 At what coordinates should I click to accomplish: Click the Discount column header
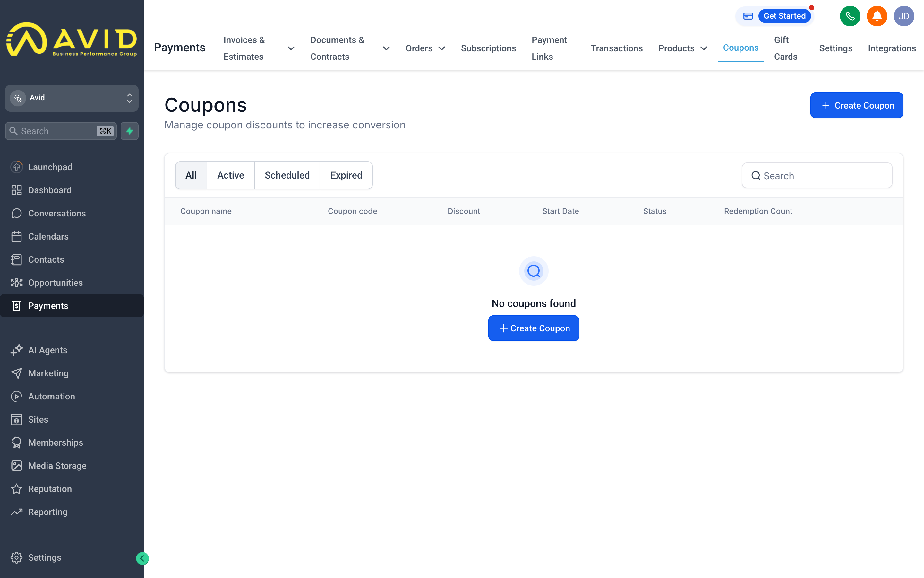[464, 211]
